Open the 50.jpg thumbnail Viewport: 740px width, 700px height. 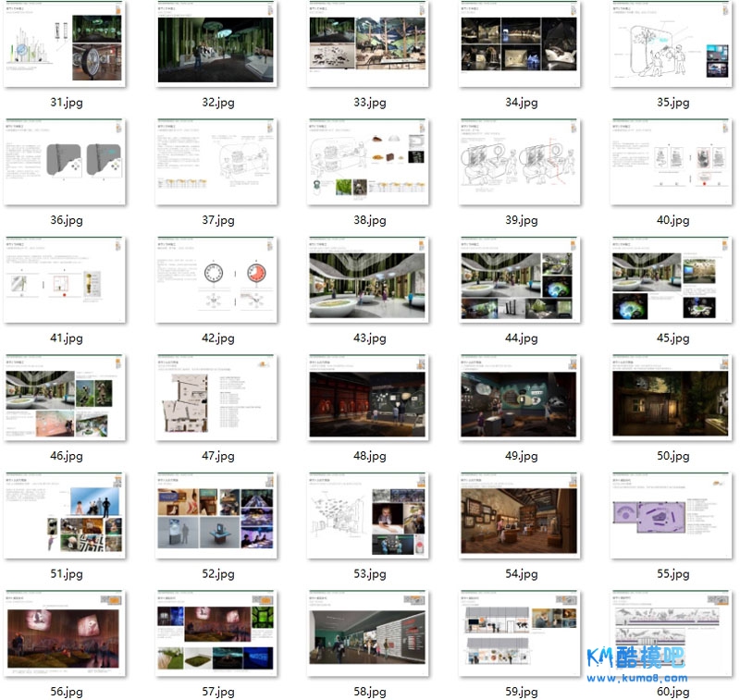pos(670,399)
